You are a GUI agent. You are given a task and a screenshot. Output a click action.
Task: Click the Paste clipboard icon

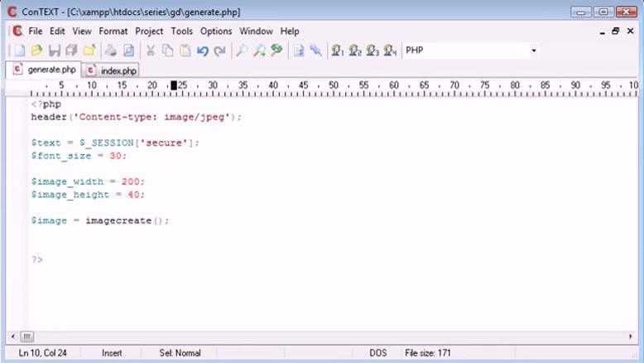point(185,51)
